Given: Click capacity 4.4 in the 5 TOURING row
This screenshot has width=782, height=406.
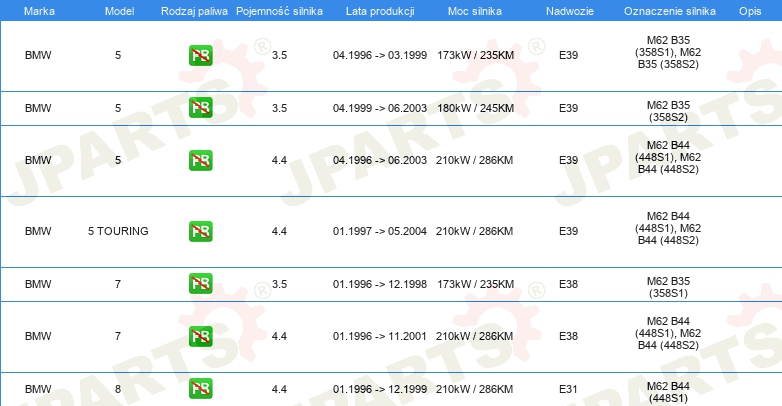Looking at the screenshot, I should tap(279, 231).
